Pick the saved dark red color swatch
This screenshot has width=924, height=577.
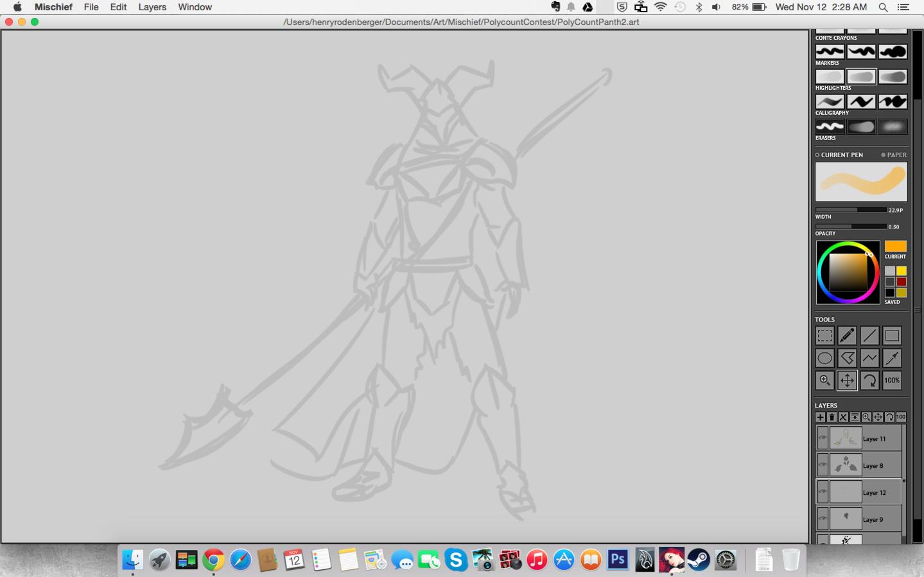(x=901, y=282)
